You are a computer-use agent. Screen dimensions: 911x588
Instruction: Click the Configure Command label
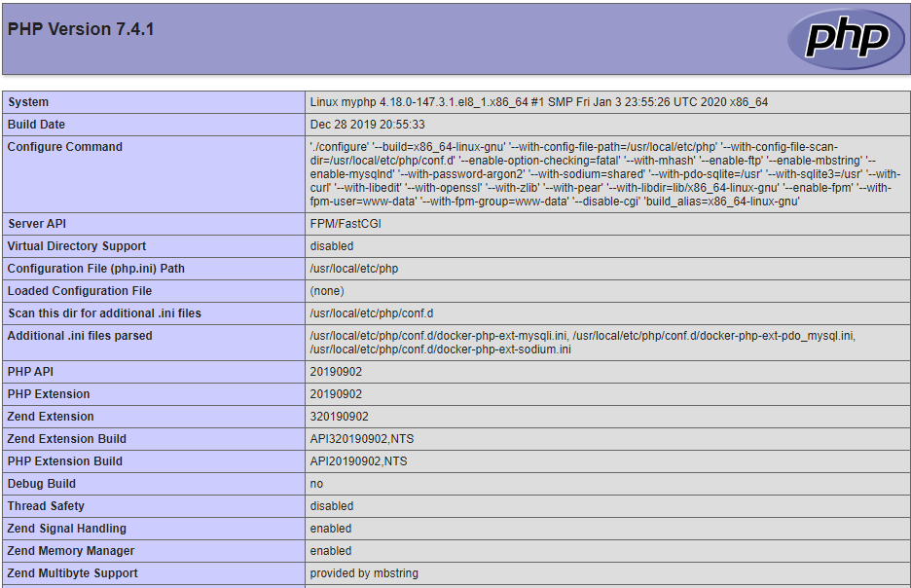(65, 147)
